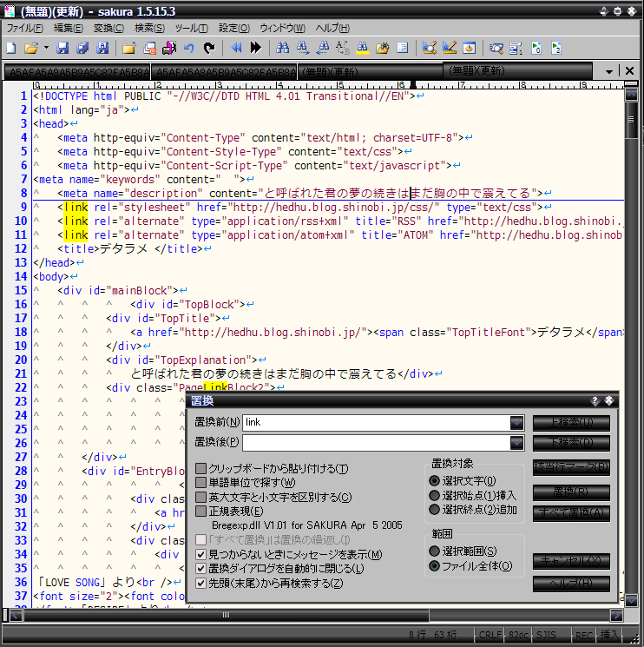Viewport: 644px width, 647px height.
Task: Click the キャンセル(X) button
Action: pos(571,561)
